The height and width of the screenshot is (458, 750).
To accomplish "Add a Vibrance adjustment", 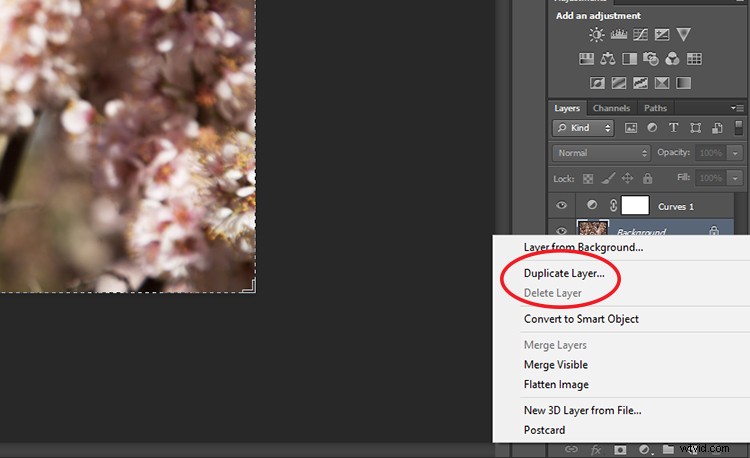I will pyautogui.click(x=684, y=34).
